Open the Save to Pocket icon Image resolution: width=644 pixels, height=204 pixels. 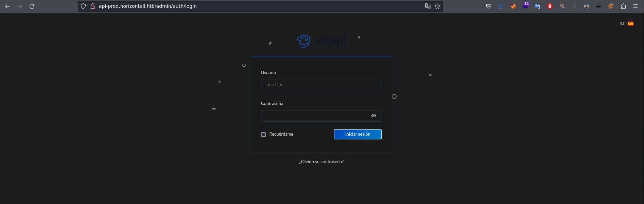489,6
